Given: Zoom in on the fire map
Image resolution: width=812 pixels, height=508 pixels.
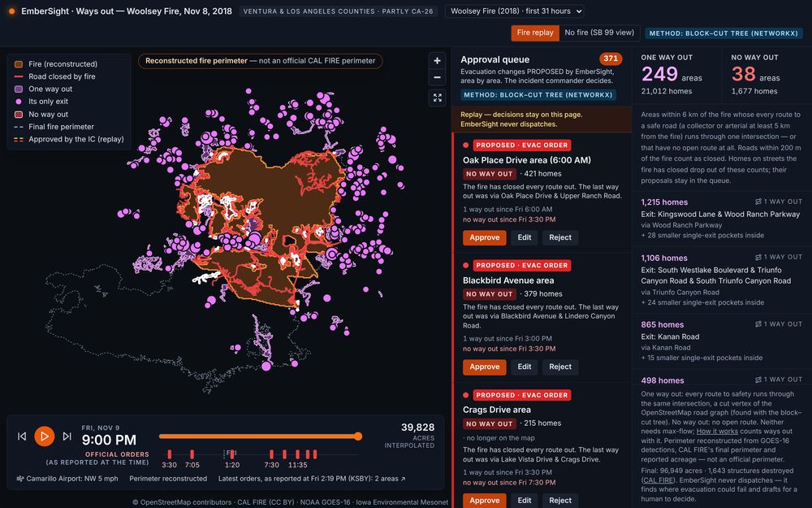Looking at the screenshot, I should coord(437,61).
